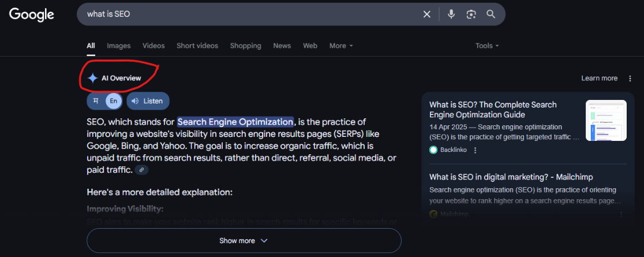644x257 pixels.
Task: Open Google Lens image search icon
Action: pyautogui.click(x=471, y=14)
